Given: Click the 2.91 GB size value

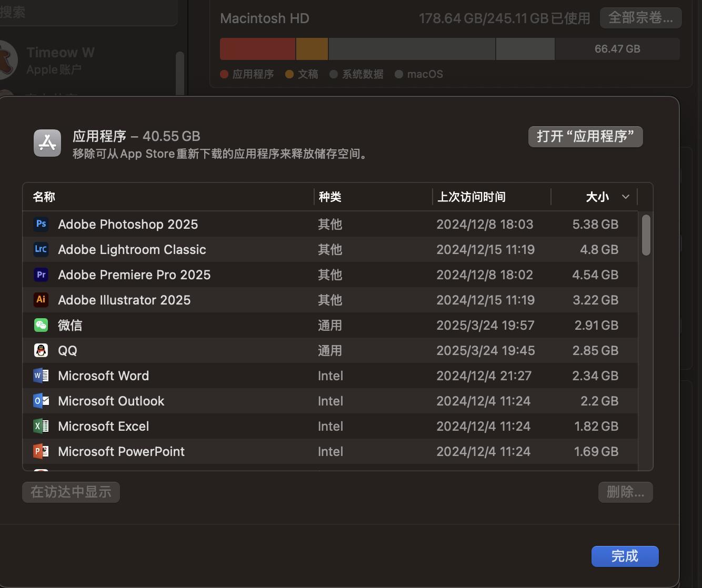Looking at the screenshot, I should click(x=596, y=325).
